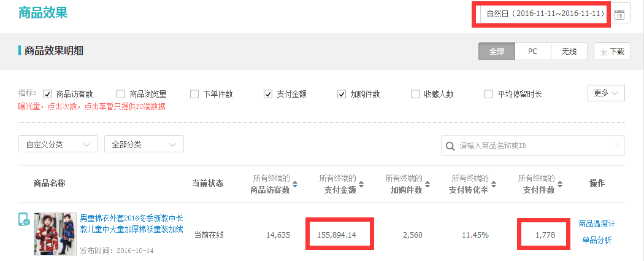Sort by 支付件数 arrows
This screenshot has width=644, height=261.
(559, 185)
